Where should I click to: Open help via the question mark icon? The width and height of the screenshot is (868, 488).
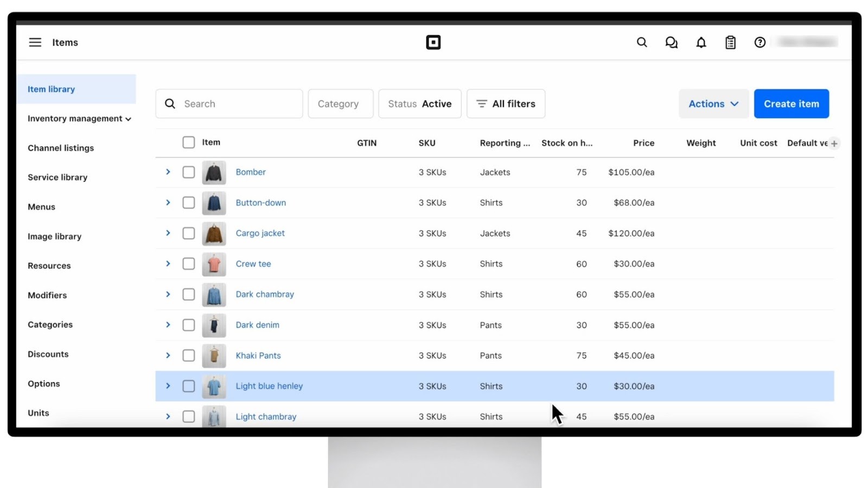759,42
